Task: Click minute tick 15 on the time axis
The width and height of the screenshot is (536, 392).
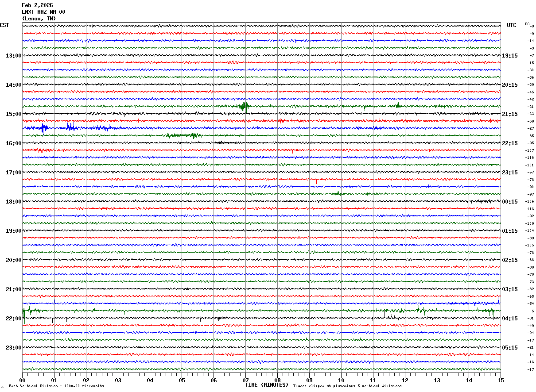Action: 500,380
